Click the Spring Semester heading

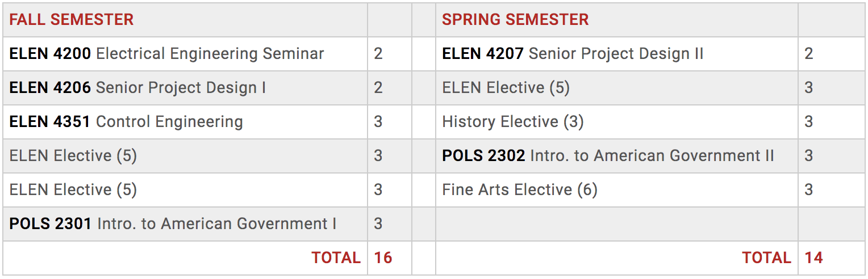pyautogui.click(x=515, y=20)
